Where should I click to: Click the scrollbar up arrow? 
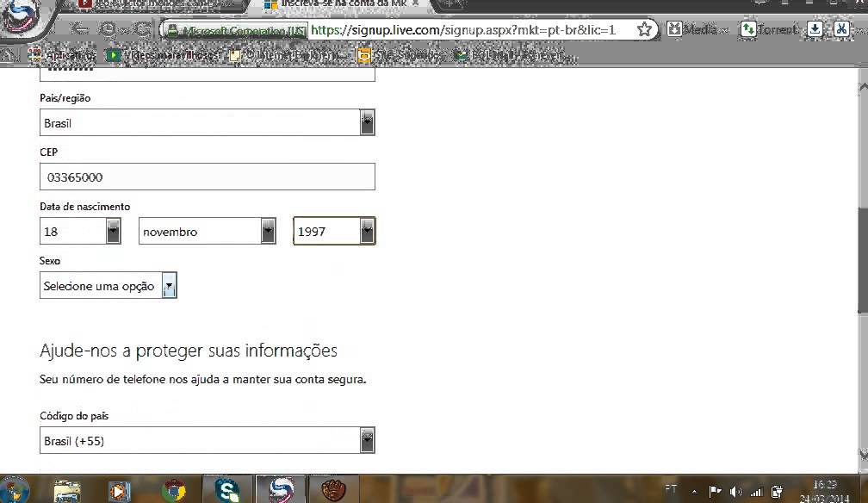863,87
